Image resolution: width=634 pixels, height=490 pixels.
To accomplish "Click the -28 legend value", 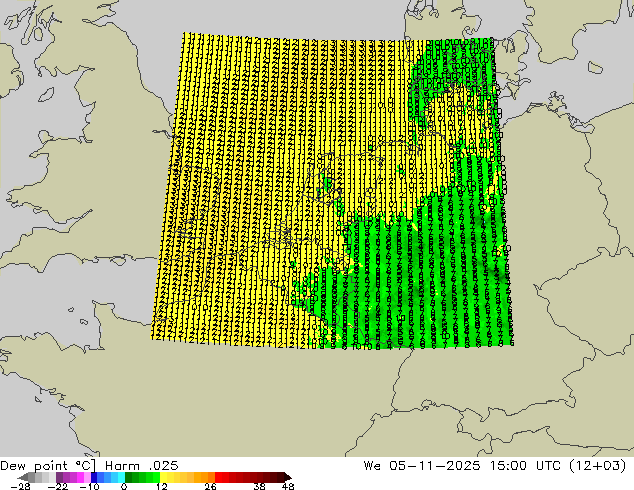I will (20, 486).
